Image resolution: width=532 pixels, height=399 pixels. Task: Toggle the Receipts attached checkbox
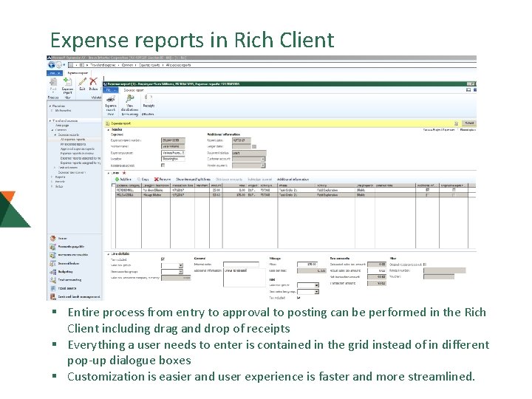(163, 166)
